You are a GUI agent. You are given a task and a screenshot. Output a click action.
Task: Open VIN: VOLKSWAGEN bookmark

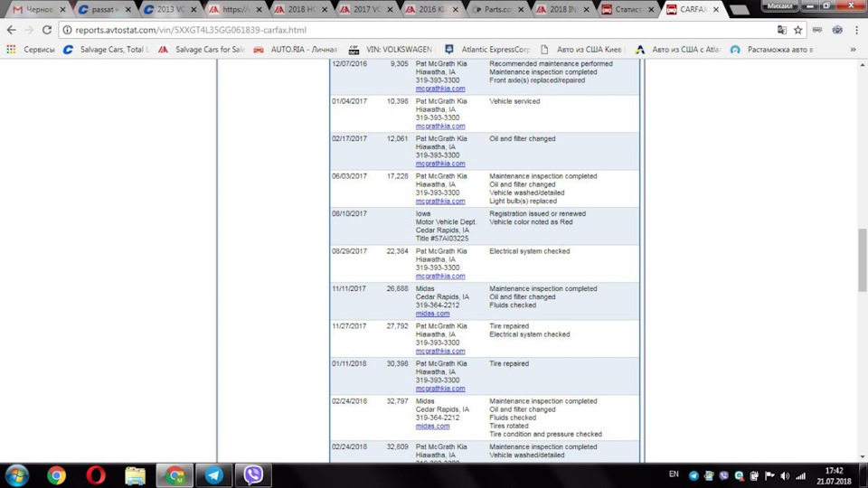click(x=391, y=49)
